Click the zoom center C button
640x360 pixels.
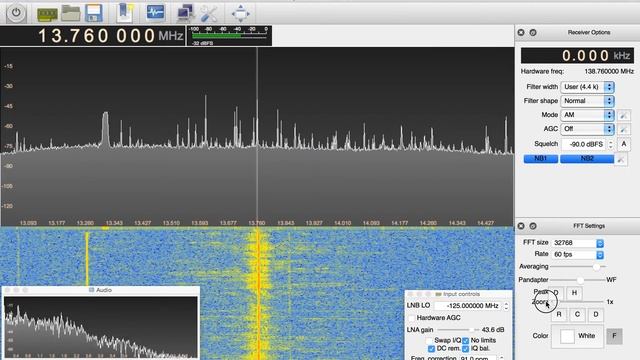pos(577,314)
